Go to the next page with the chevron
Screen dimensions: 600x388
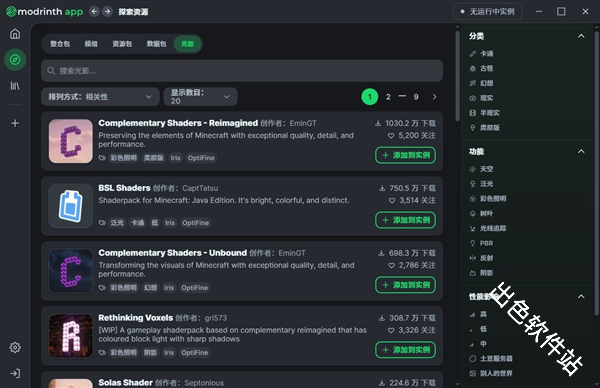(434, 97)
